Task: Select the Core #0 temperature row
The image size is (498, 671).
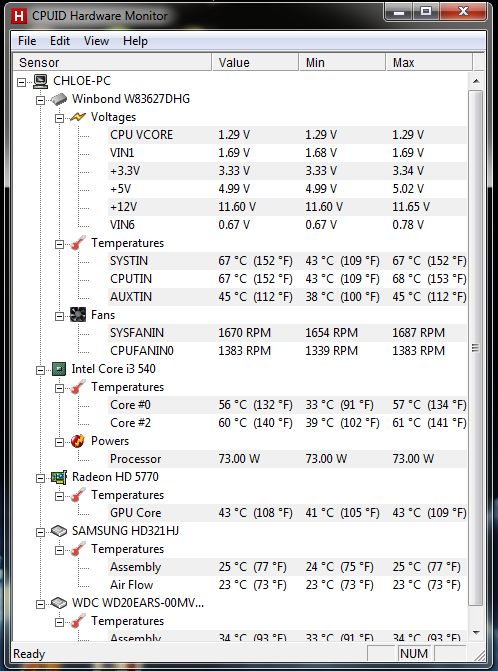Action: [287, 405]
